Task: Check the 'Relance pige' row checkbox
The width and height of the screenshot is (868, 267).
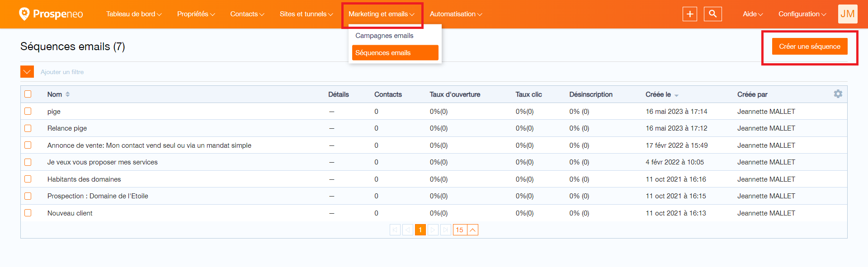Action: tap(28, 128)
